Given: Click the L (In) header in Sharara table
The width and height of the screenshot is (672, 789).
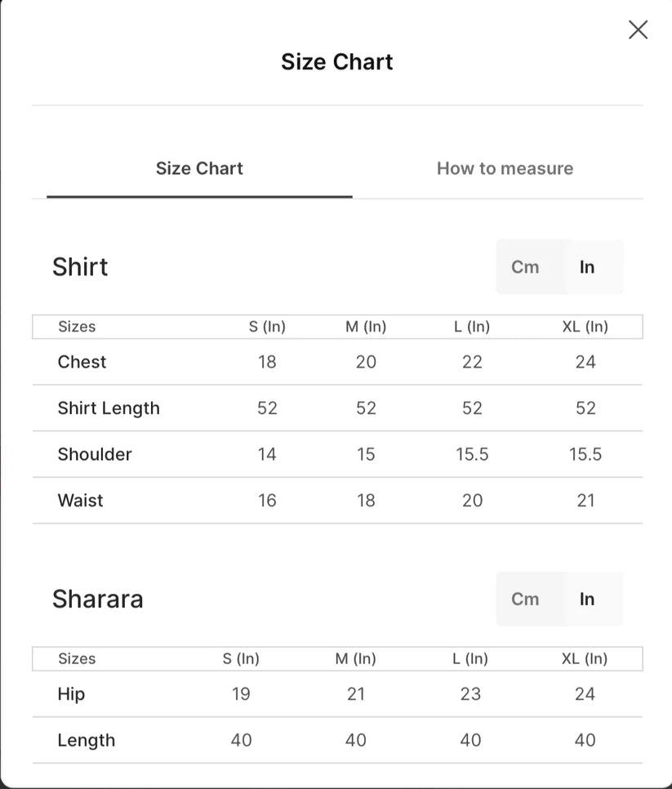Looking at the screenshot, I should [x=470, y=658].
